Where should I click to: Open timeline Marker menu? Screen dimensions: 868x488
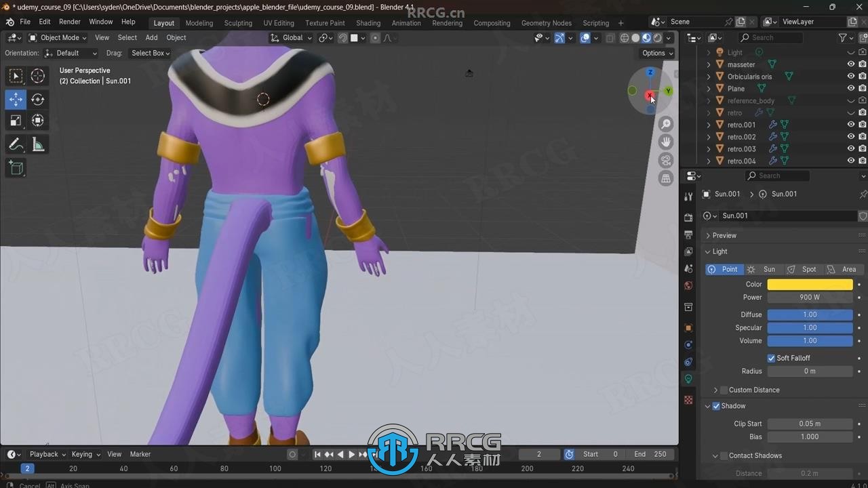coord(140,454)
